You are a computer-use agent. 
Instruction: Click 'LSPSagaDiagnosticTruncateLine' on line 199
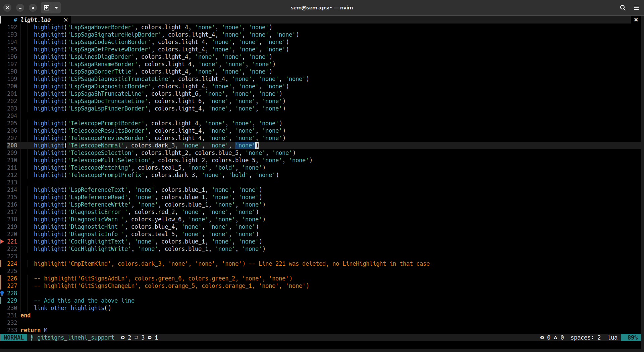119,79
